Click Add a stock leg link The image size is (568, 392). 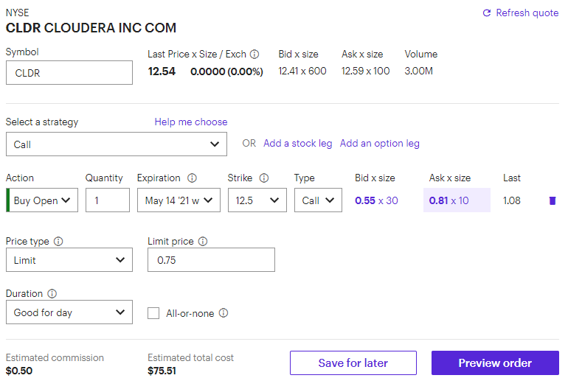(x=298, y=144)
